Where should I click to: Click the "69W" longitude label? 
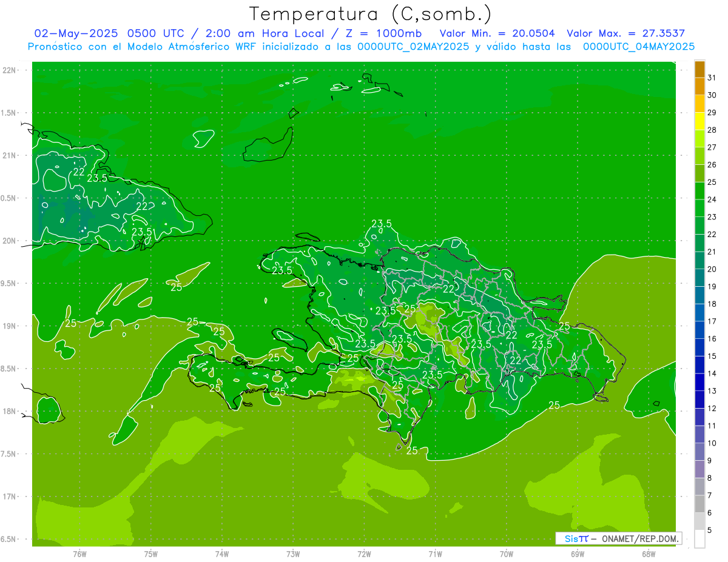(578, 554)
